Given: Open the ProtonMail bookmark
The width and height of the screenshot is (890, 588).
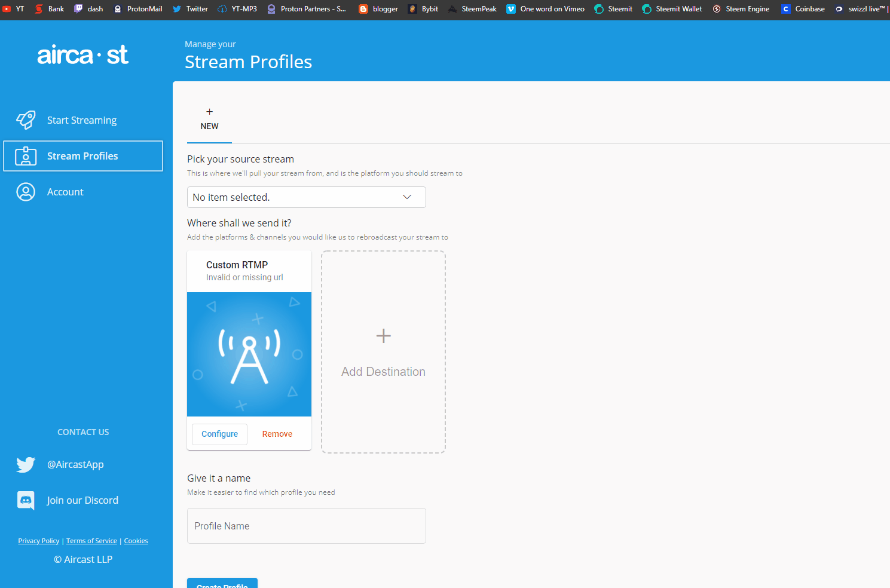Looking at the screenshot, I should pos(138,9).
